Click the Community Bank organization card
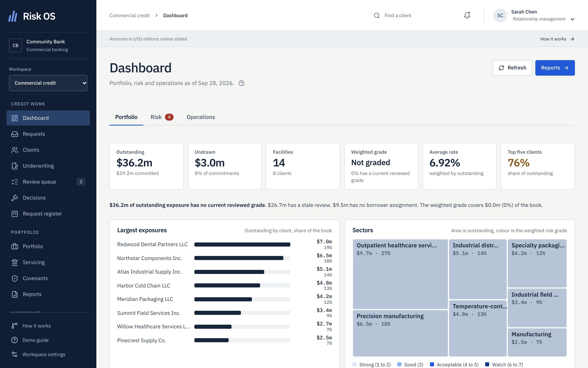The image size is (588, 368). (48, 46)
